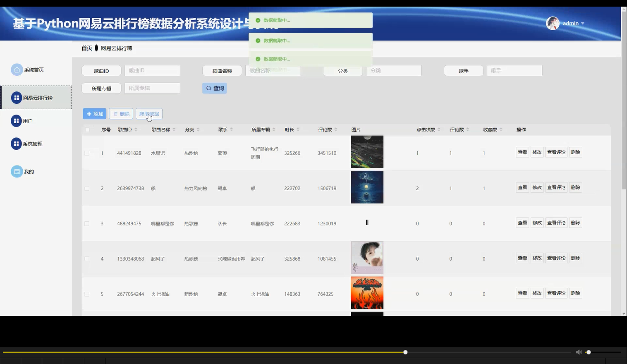Check the row for 哪里都是你
Viewport: 627px width, 364px height.
[x=87, y=223]
